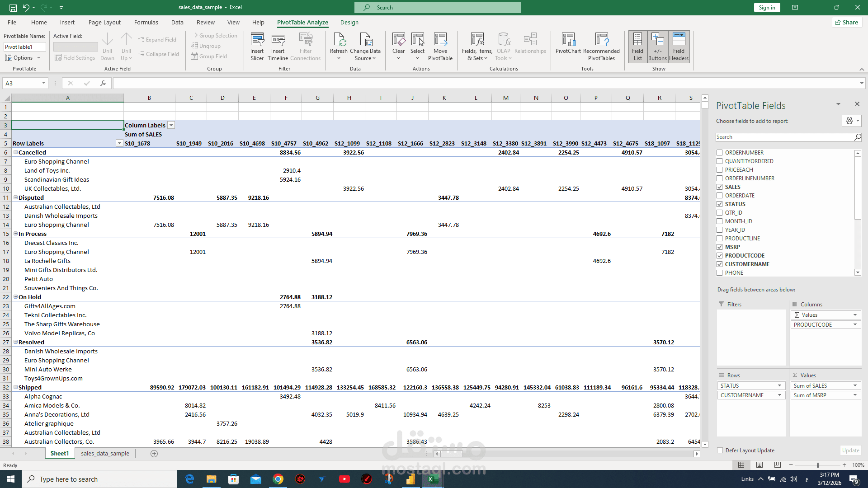Uncheck the SALES field

pyautogui.click(x=719, y=187)
